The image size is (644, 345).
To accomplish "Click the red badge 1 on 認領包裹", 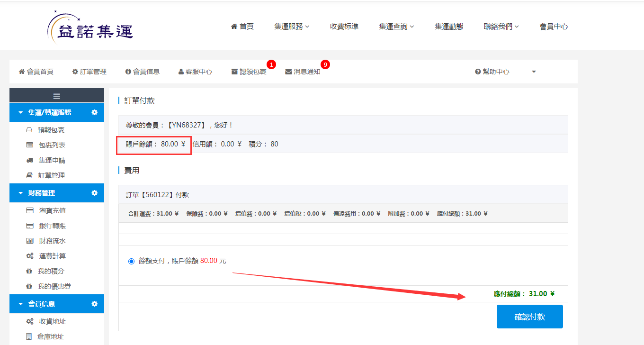I will [271, 64].
